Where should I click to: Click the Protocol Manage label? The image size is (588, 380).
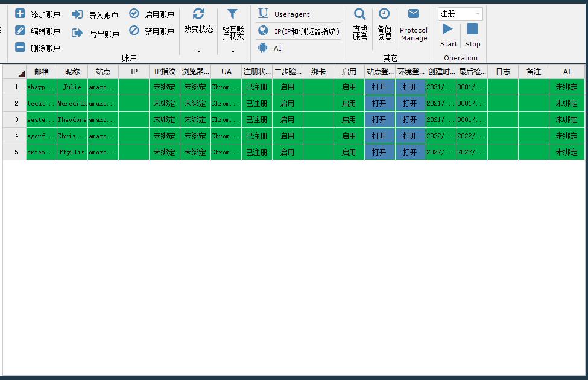pos(414,34)
